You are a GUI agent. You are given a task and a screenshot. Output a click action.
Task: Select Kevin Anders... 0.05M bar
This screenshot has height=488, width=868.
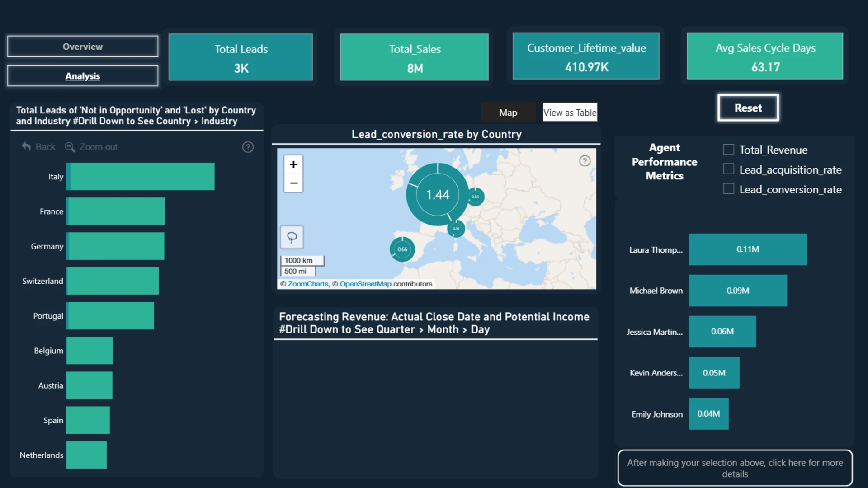point(714,373)
